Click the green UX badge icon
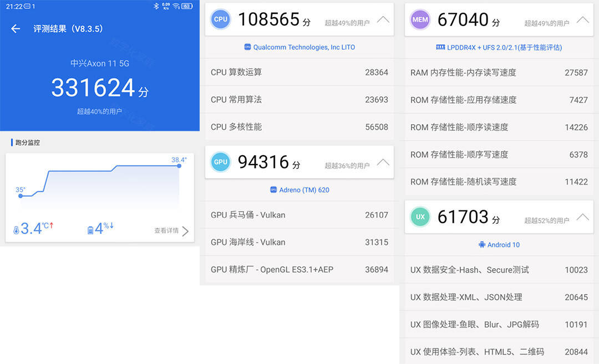599x364 pixels. tap(420, 217)
